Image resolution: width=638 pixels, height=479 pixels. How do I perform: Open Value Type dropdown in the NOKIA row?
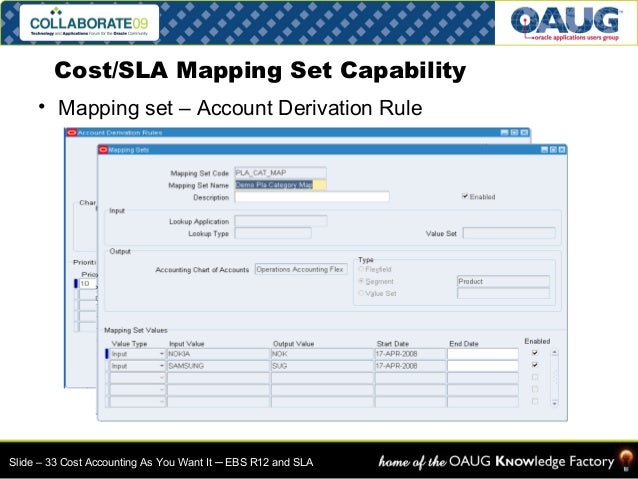point(162,354)
